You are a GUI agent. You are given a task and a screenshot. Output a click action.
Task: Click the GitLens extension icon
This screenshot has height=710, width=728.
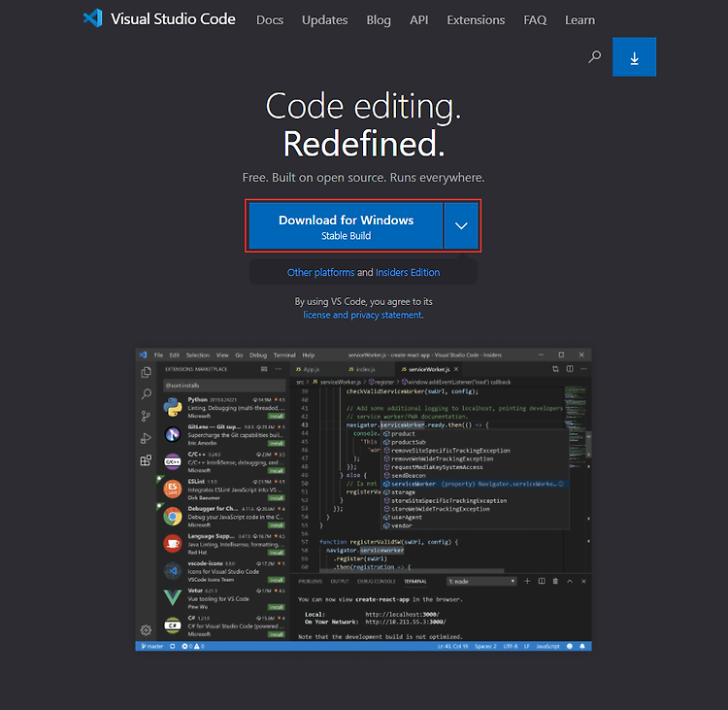(x=173, y=434)
